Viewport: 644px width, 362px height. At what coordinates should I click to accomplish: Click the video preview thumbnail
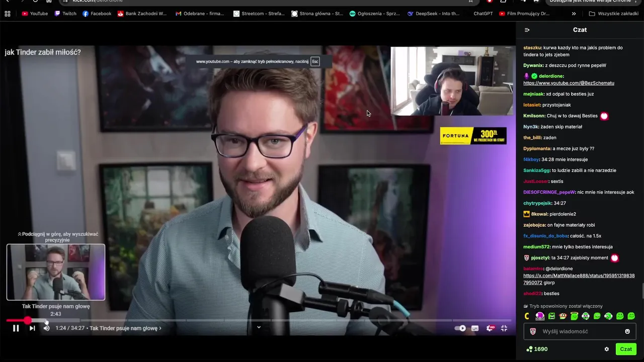pos(56,272)
